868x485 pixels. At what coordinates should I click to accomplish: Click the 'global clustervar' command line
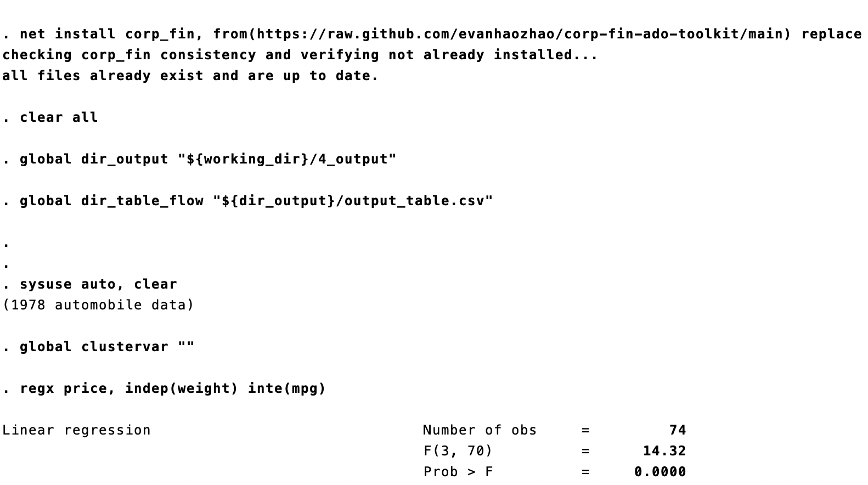(x=107, y=347)
